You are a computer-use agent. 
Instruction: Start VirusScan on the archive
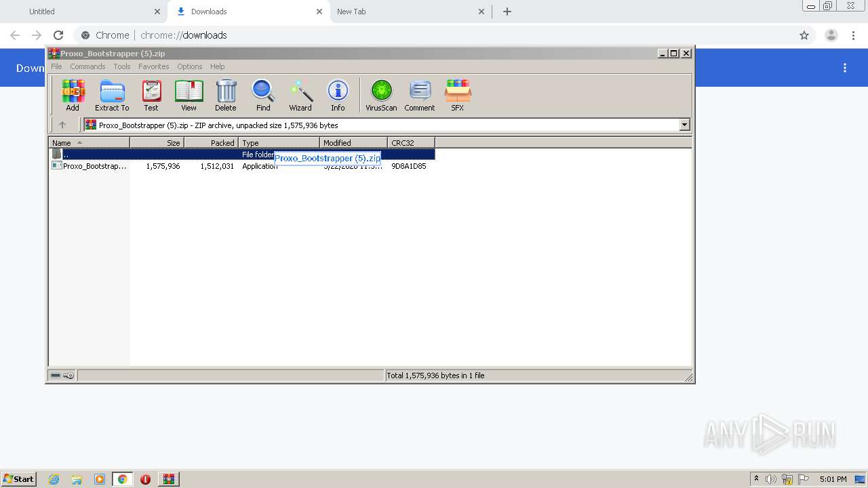[x=381, y=95]
